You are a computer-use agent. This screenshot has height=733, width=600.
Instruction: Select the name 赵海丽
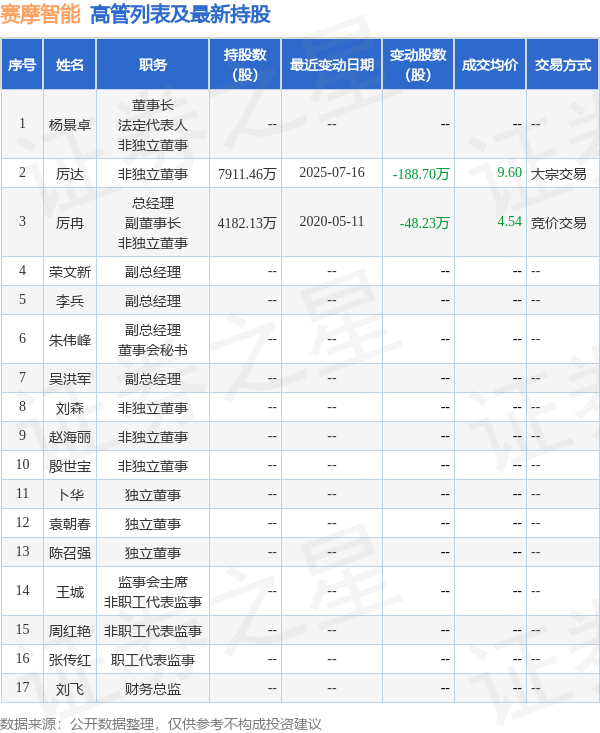[x=70, y=437]
